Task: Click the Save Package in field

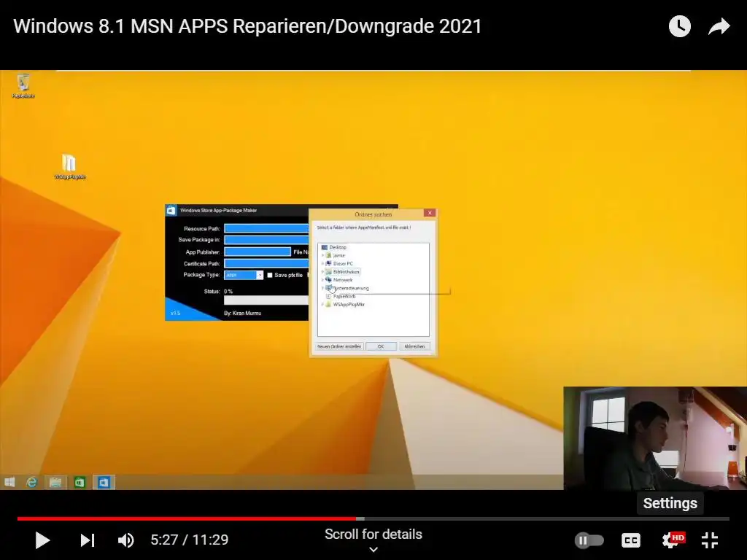Action: tap(266, 240)
